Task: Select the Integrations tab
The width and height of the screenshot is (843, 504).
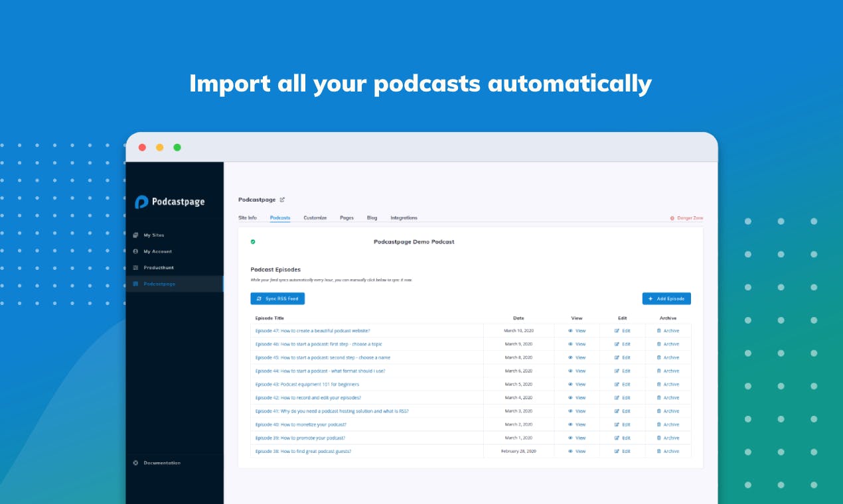Action: click(x=404, y=218)
